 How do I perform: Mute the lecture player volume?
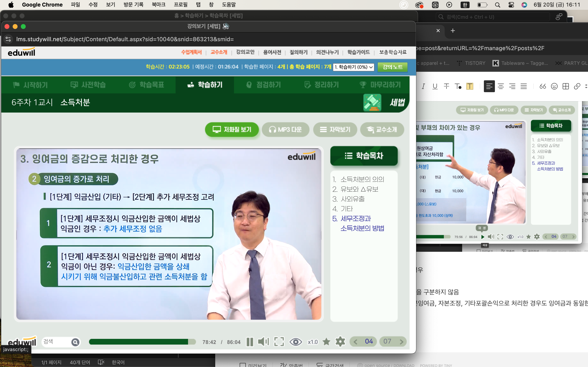click(263, 342)
